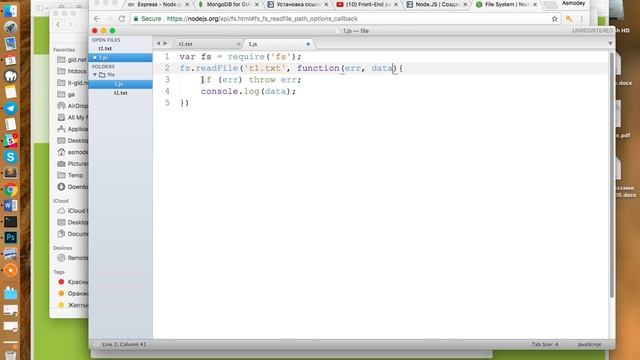Click Chrome's back arrow button
The image size is (640, 360).
coord(97,19)
